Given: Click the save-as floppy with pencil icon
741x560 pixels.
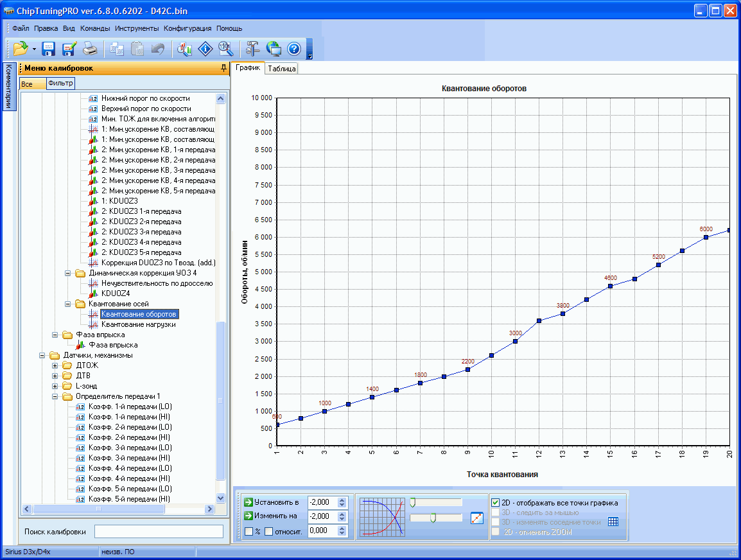Looking at the screenshot, I should click(x=69, y=49).
